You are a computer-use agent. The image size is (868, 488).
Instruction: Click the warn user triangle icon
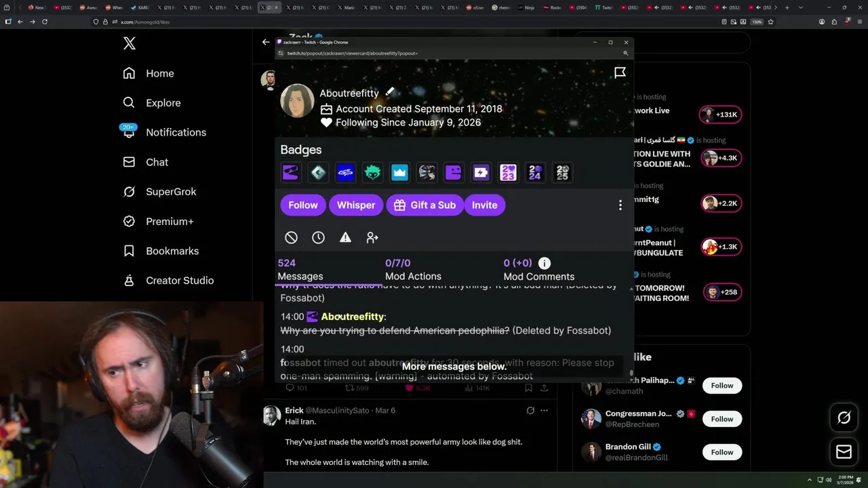click(x=345, y=237)
